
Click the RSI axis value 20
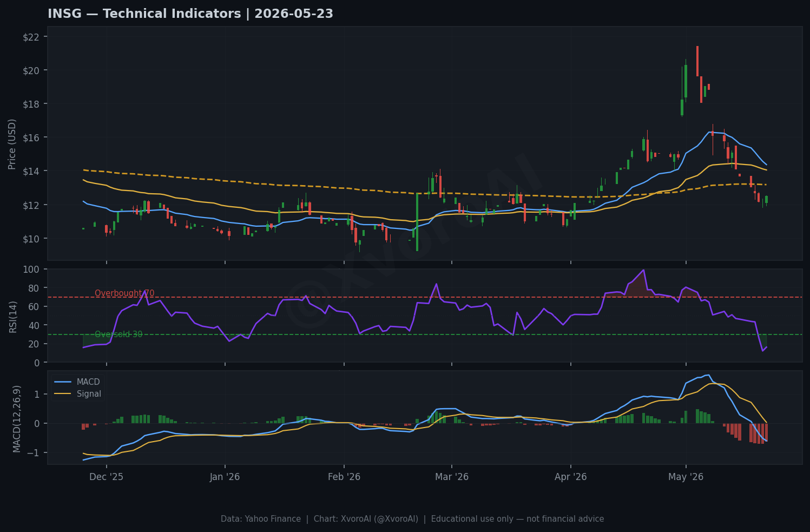pos(35,344)
